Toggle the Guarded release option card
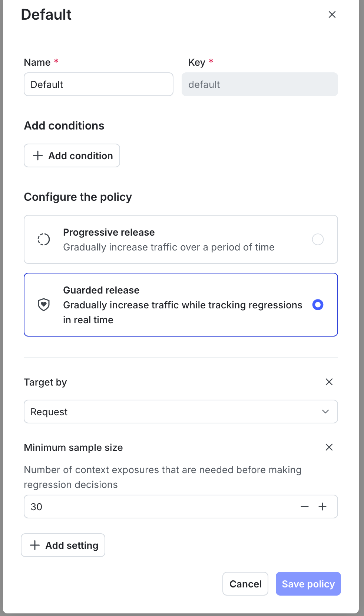Screen dimensions: 364x616 point(181,305)
